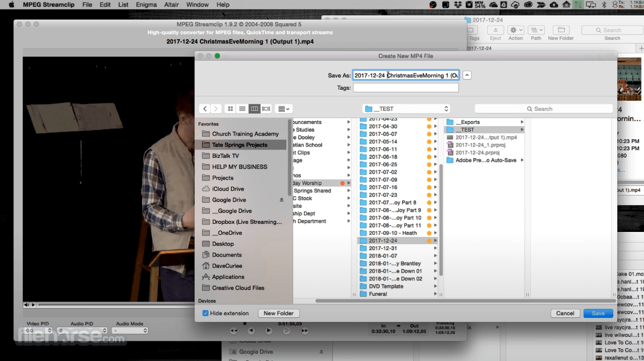The width and height of the screenshot is (644, 361).
Task: Expand Adobe Pre...o Auto-Save folder
Action: (522, 160)
